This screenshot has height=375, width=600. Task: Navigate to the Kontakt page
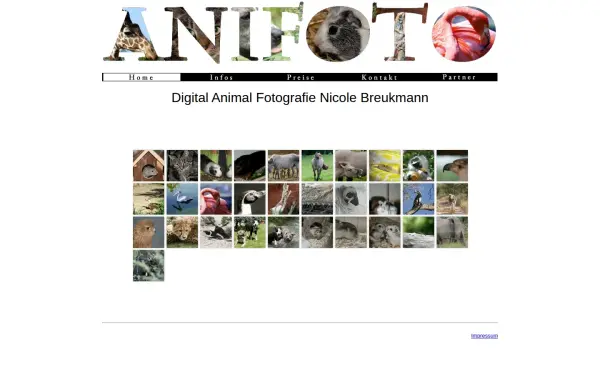coord(379,77)
